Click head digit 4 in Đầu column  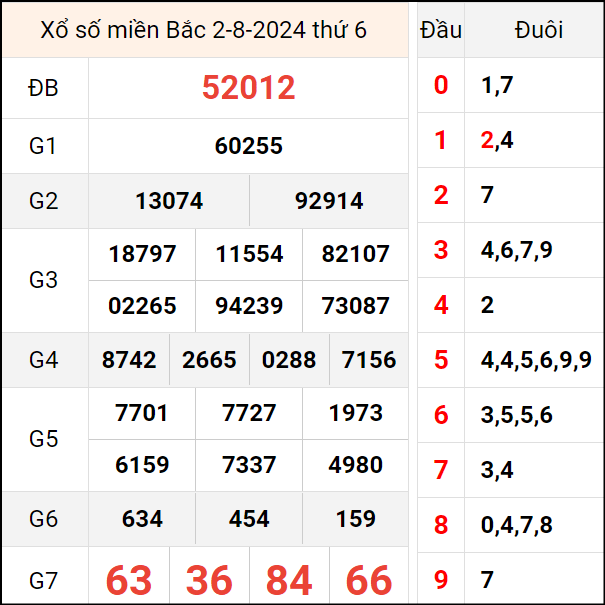click(x=441, y=305)
